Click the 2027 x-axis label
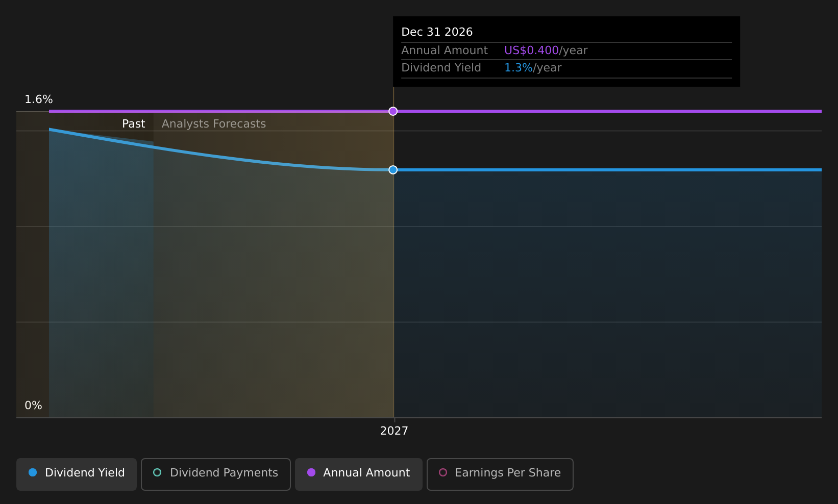Image resolution: width=838 pixels, height=504 pixels. (394, 431)
